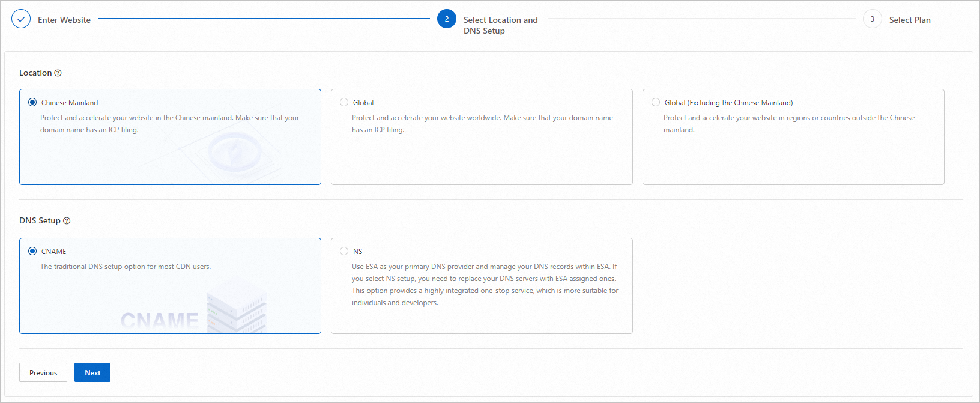Image resolution: width=980 pixels, height=403 pixels.
Task: Click the DNS Setup section heading
Action: (x=40, y=220)
